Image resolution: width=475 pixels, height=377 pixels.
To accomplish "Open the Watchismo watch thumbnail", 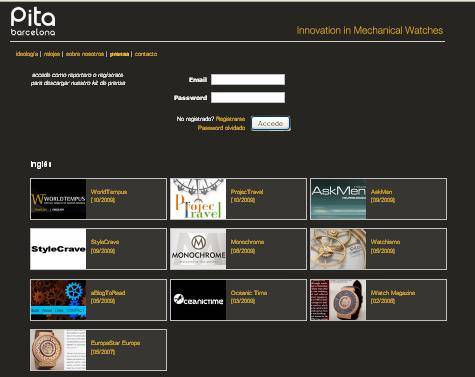I will pyautogui.click(x=338, y=249).
